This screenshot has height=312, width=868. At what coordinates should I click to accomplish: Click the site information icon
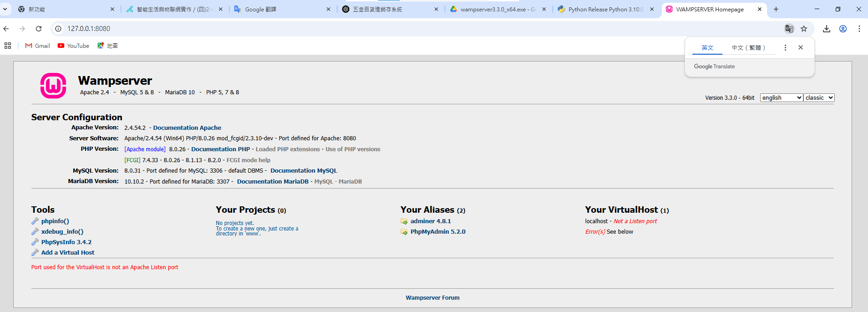58,29
